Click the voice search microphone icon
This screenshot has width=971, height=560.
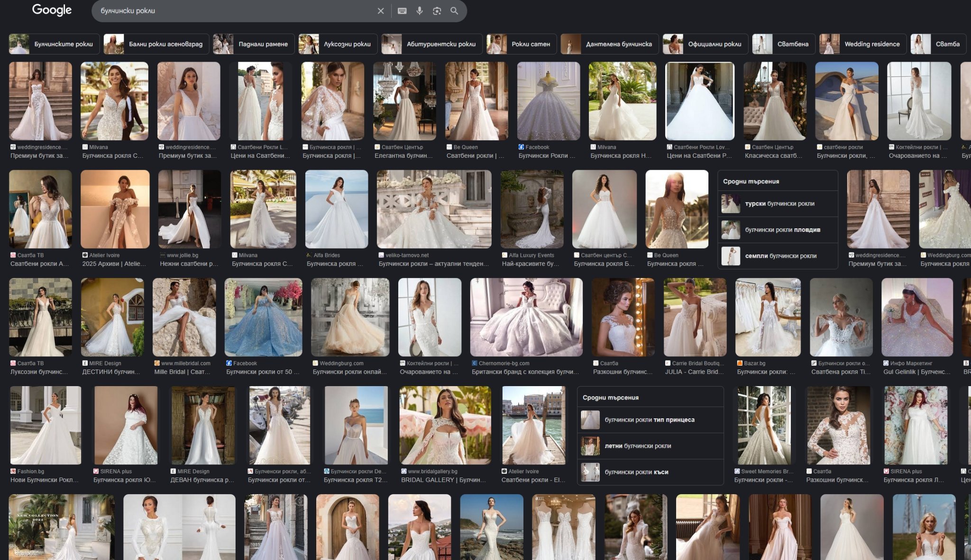[x=420, y=11]
